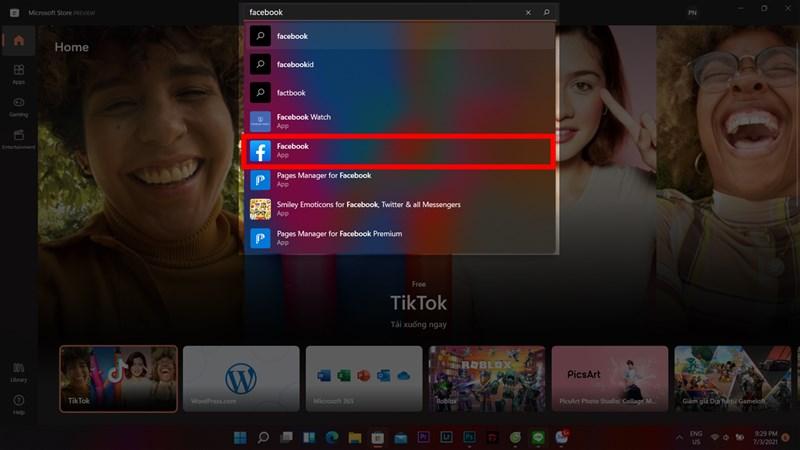Clear the search box with the X
The image size is (800, 450).
[528, 12]
